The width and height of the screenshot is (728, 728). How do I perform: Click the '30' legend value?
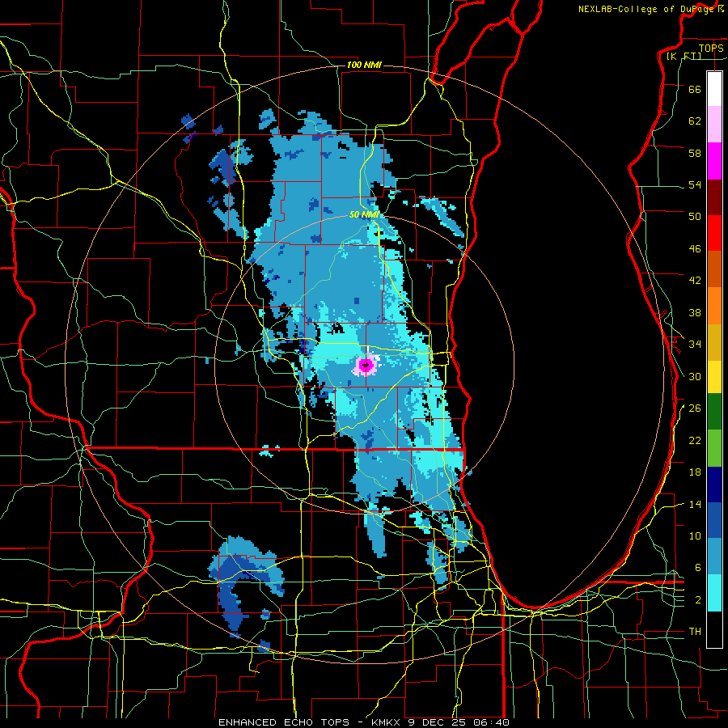point(695,376)
